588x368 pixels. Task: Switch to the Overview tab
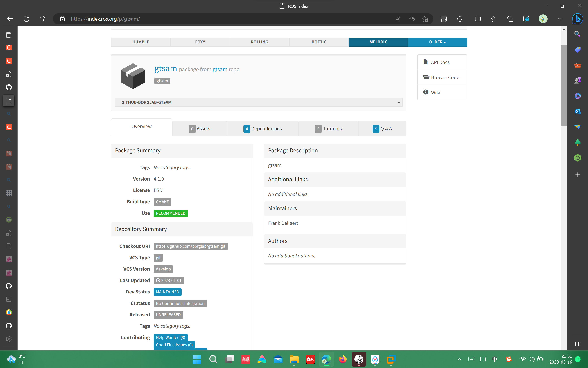tap(141, 127)
